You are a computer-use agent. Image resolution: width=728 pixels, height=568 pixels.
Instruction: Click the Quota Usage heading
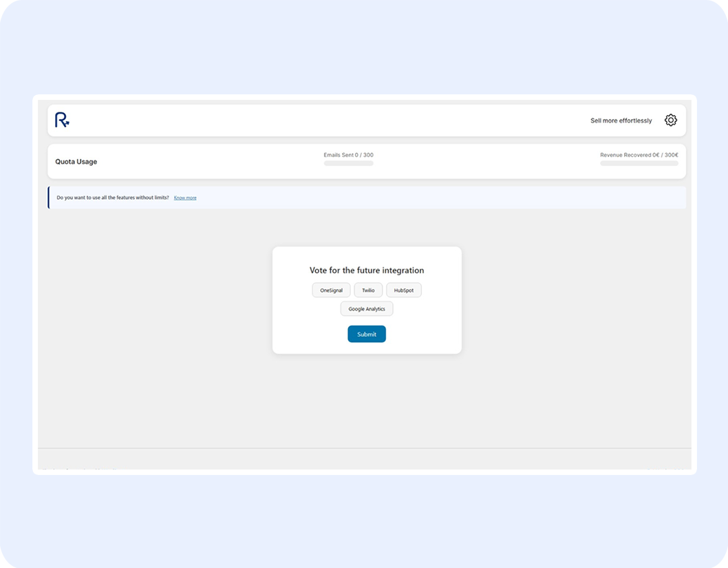[76, 162]
